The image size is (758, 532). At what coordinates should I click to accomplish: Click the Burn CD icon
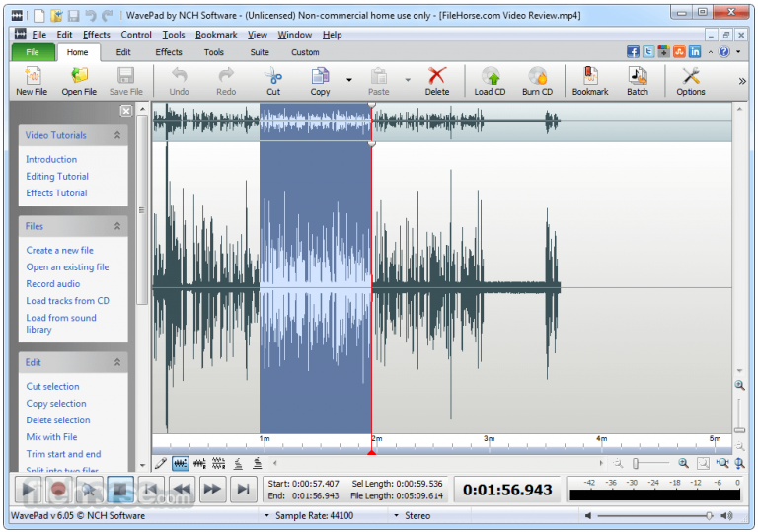537,81
